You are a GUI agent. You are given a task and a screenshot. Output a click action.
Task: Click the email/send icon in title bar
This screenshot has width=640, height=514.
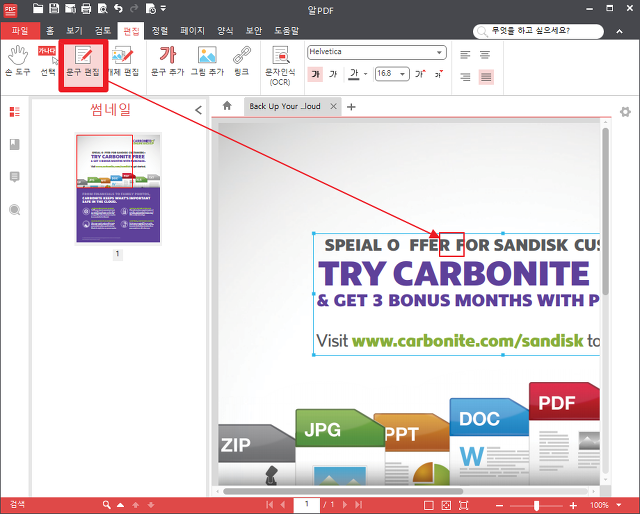pyautogui.click(x=70, y=8)
